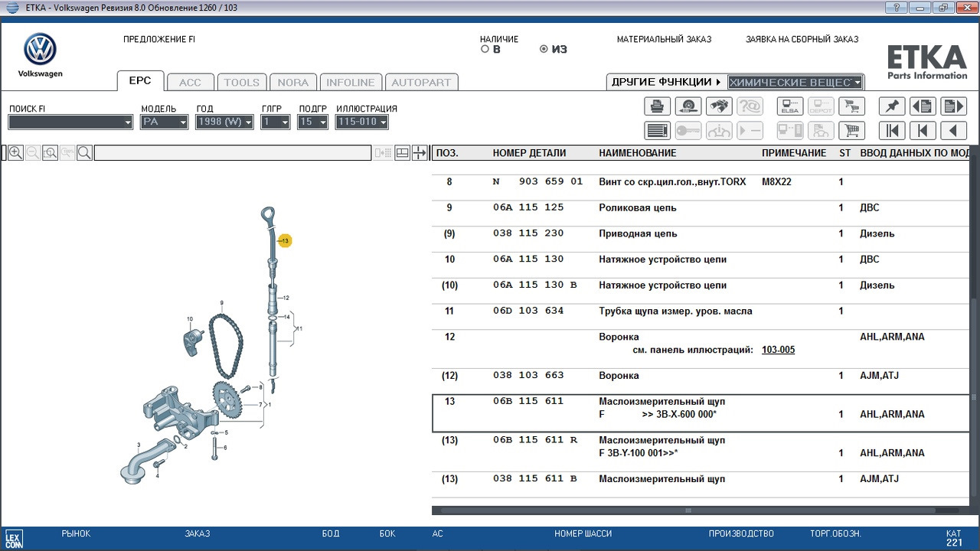Switch to the ACC tab
Screen dimensions: 980x551
pyautogui.click(x=190, y=83)
